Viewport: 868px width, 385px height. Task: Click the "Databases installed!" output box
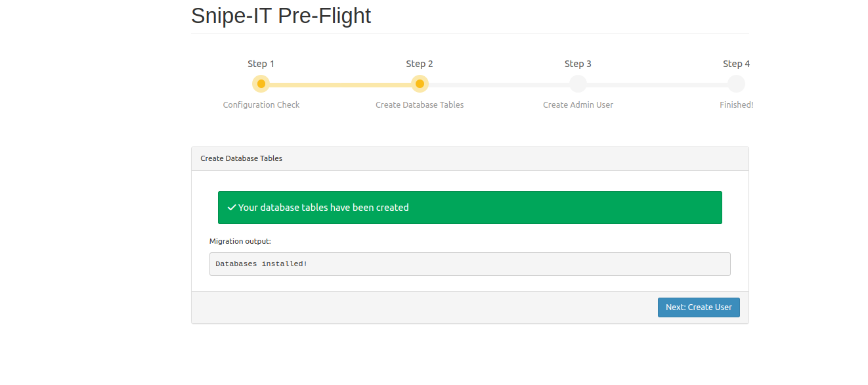(469, 264)
